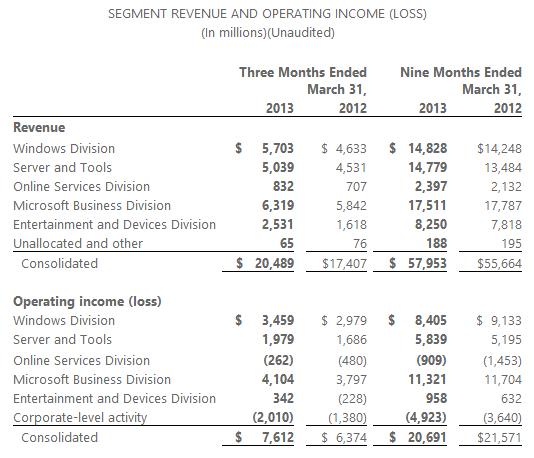The height and width of the screenshot is (458, 534).
Task: Click the unallocated value 76
Action: [x=360, y=243]
